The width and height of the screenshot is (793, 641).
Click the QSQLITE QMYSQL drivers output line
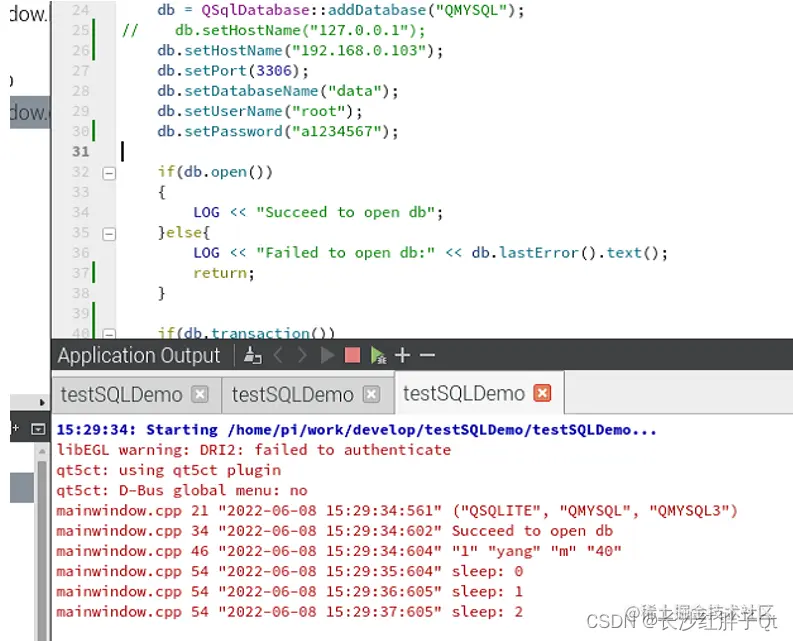(397, 511)
